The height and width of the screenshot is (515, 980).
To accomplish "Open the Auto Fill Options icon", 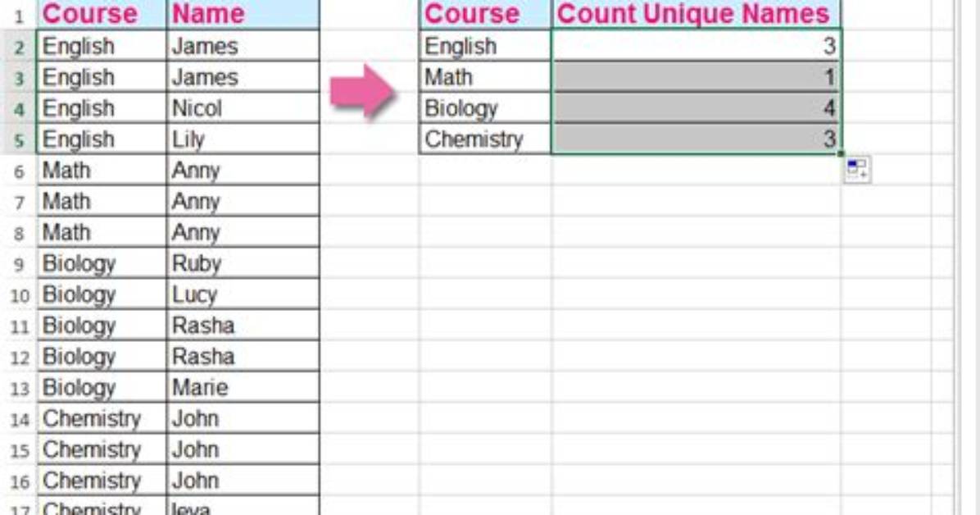I will pyautogui.click(x=857, y=170).
